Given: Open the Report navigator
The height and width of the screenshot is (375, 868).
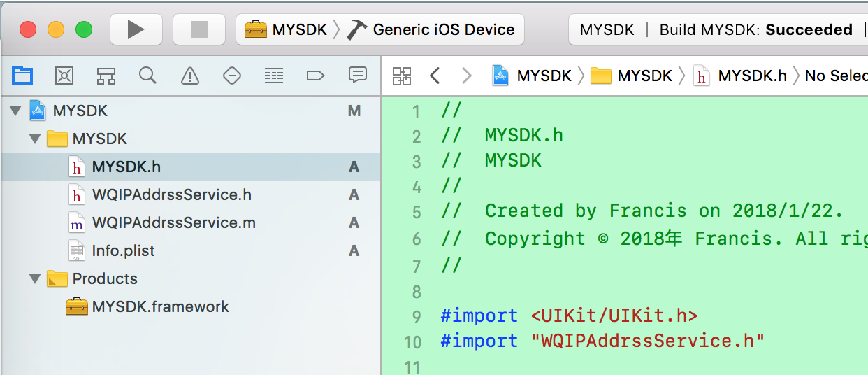Looking at the screenshot, I should tap(358, 75).
